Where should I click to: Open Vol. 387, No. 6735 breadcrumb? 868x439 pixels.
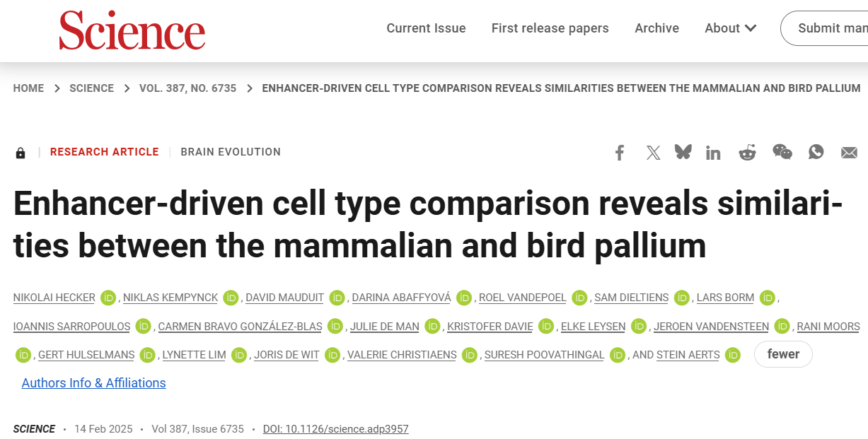[189, 88]
